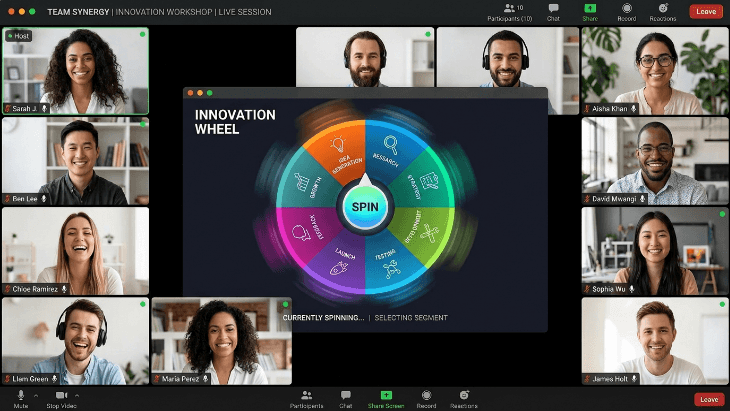Viewport: 730px width, 411px height.
Task: Select Sarah J. host video tile
Action: (75, 71)
